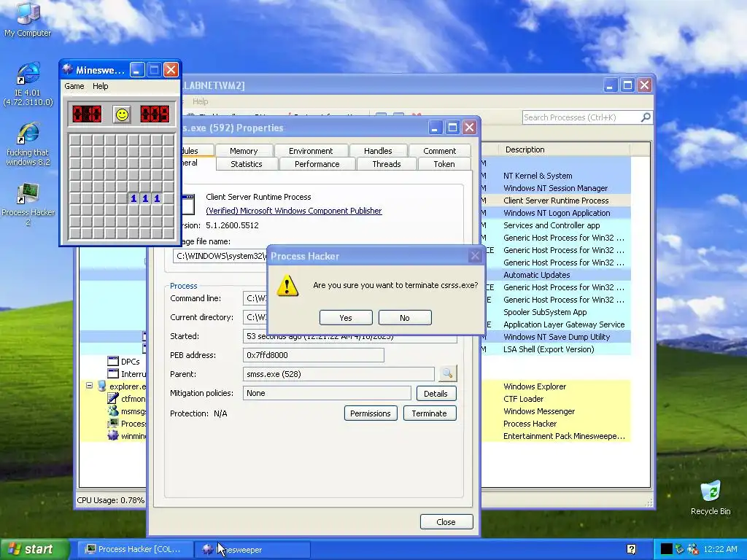Click the warning icon in the dialog
The image size is (747, 560).
287,285
